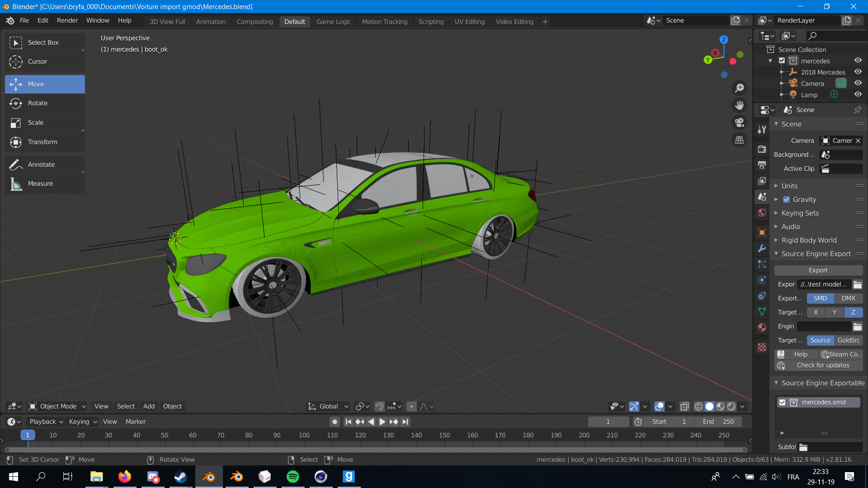Open the File menu
This screenshot has width=868, height=488.
[24, 21]
